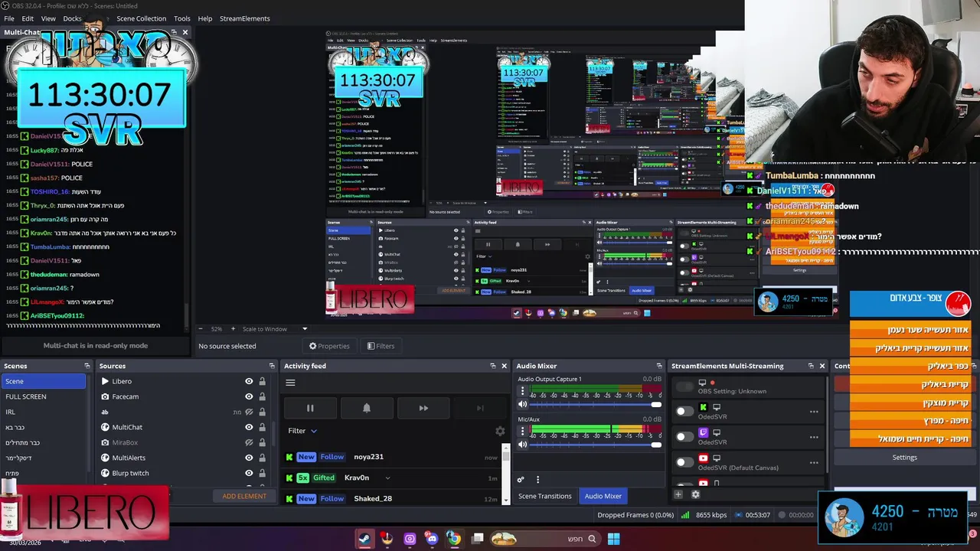Viewport: 980px width, 551px height.
Task: Open Twitch OdedSVR output options menu
Action: coord(814,437)
